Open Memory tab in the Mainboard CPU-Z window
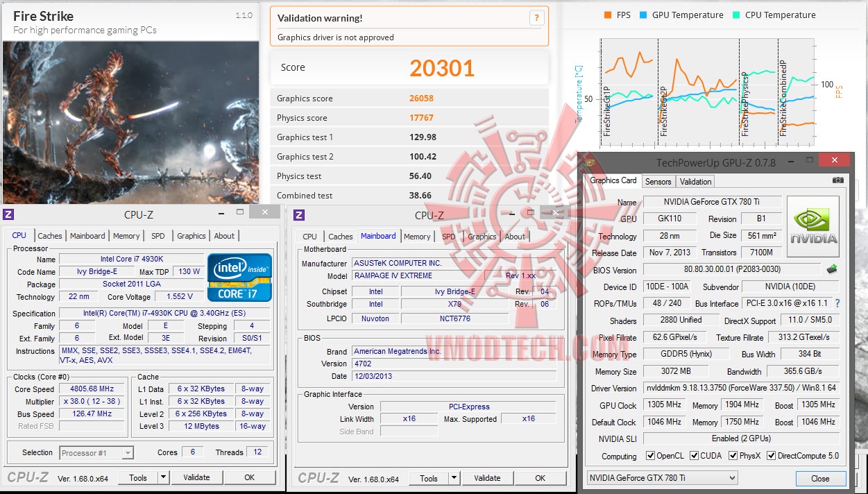This screenshot has width=868, height=494. (417, 237)
